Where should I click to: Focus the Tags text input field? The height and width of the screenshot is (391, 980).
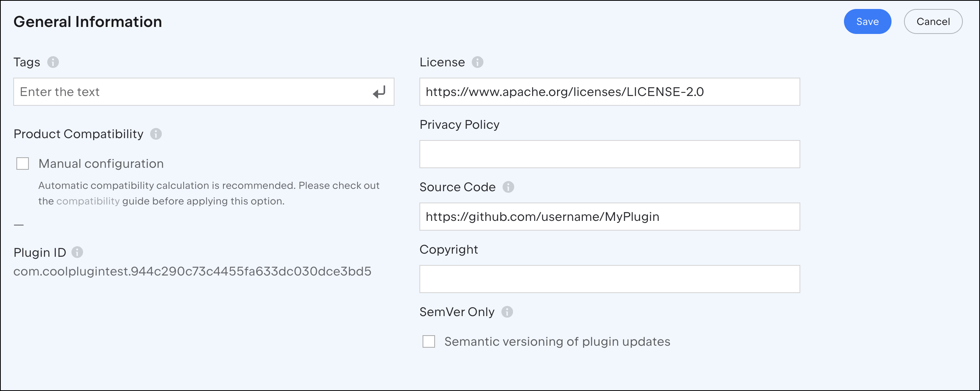(x=204, y=92)
